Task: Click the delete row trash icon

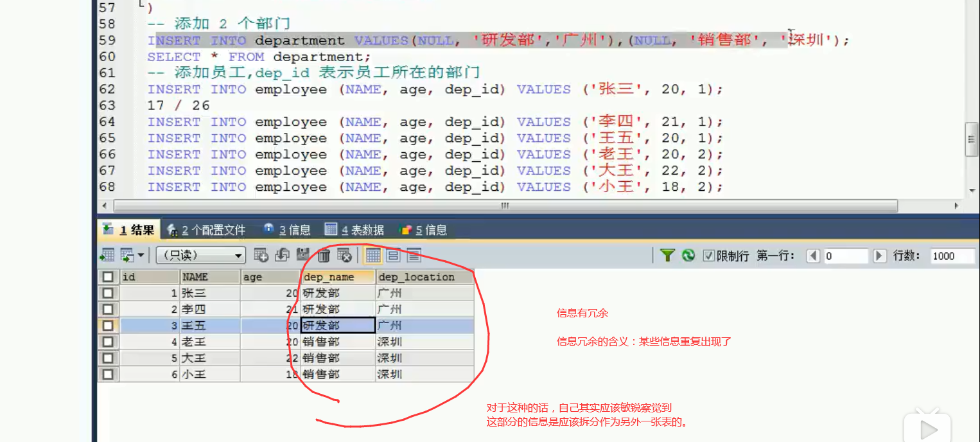Action: coord(324,256)
